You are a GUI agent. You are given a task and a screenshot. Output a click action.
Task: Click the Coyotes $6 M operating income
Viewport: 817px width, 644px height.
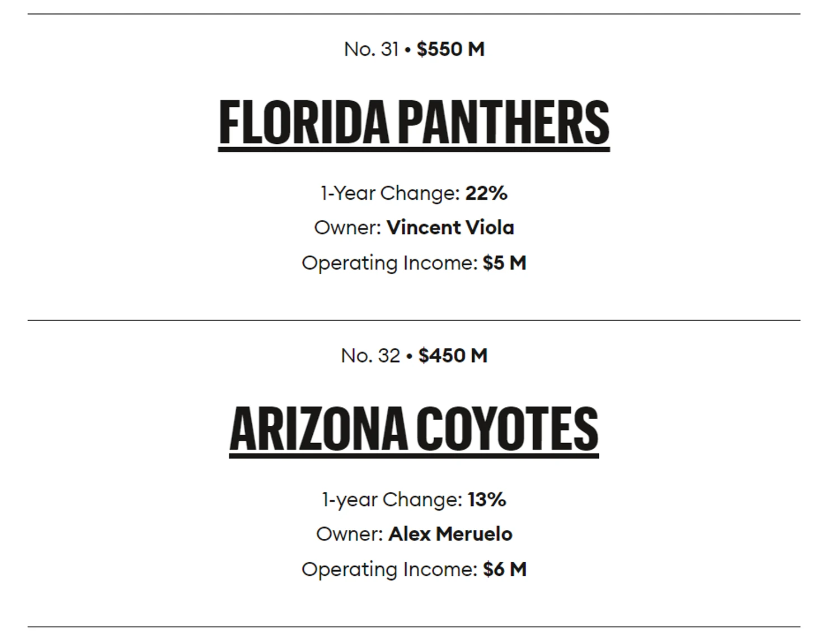pyautogui.click(x=505, y=570)
